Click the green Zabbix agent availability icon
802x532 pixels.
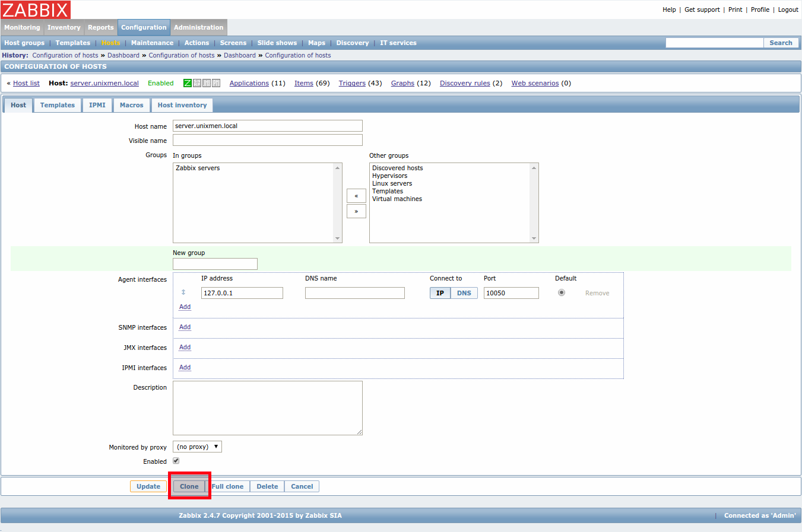click(188, 83)
